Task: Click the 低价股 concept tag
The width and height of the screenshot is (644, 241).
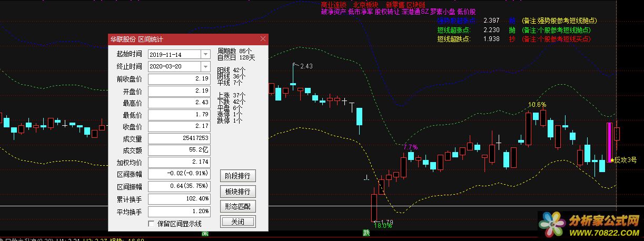Action: point(467,12)
